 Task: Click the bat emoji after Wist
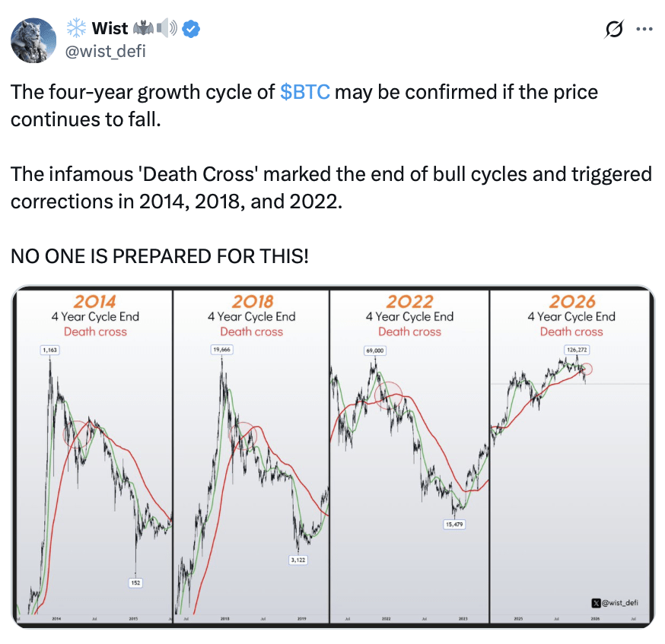[x=144, y=30]
